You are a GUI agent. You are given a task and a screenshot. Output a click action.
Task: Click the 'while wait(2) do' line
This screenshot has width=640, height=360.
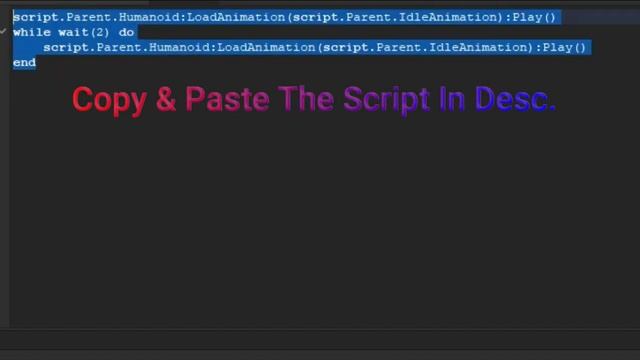[x=73, y=32]
